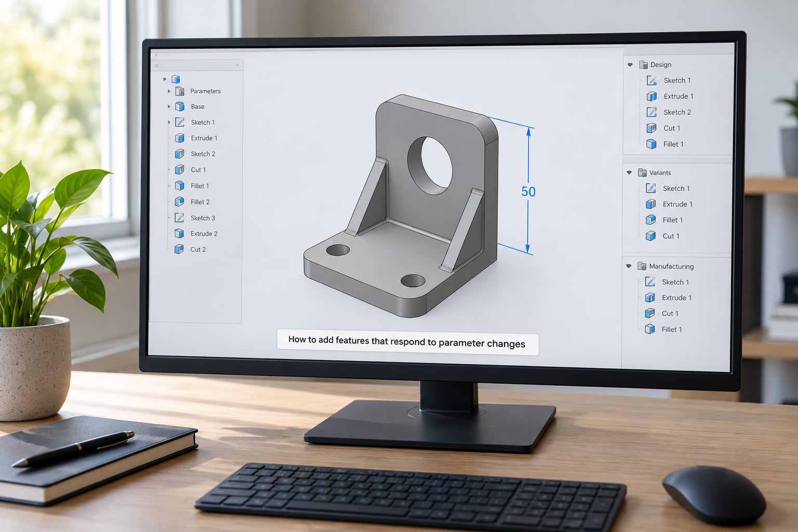Click the 'Manufacturing' group title
The height and width of the screenshot is (532, 798).
point(671,266)
